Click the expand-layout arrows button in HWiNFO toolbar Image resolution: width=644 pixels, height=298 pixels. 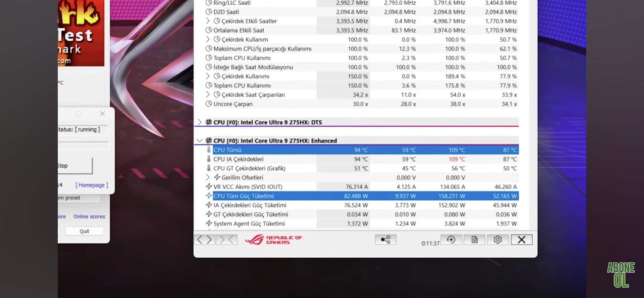[x=205, y=240]
